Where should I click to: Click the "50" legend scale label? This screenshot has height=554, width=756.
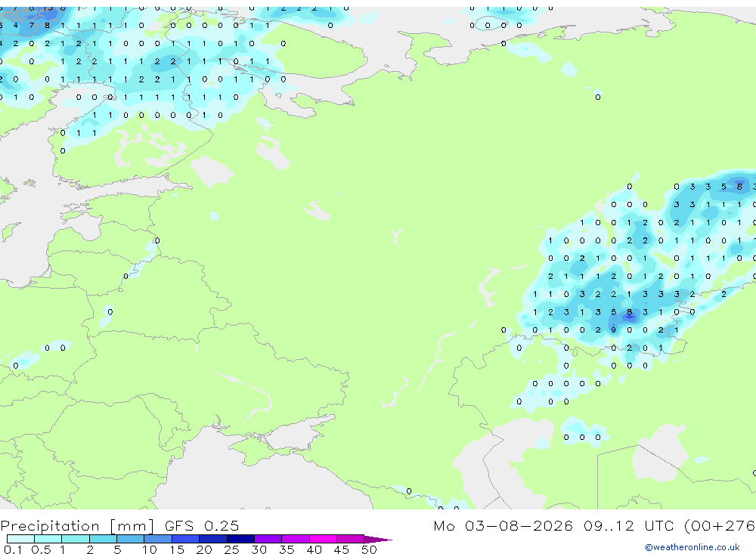[x=369, y=549]
